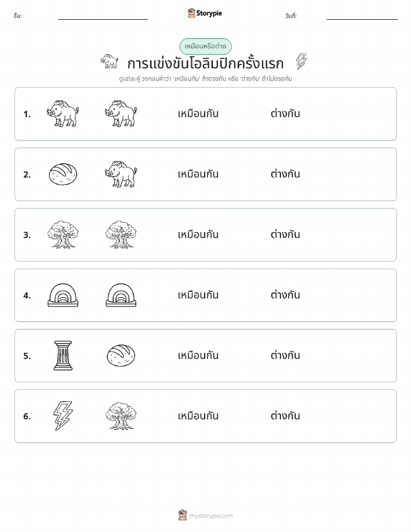This screenshot has height=532, width=411.
Task: Select 'ต่างกัน' for question 2
Action: [x=285, y=174]
